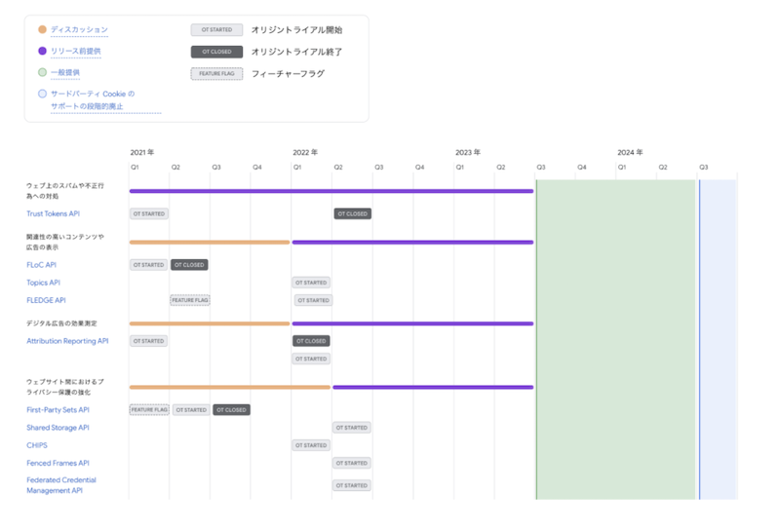This screenshot has width=780, height=532.
Task: Click FLoC API OT CLOSED marker
Action: pyautogui.click(x=189, y=265)
